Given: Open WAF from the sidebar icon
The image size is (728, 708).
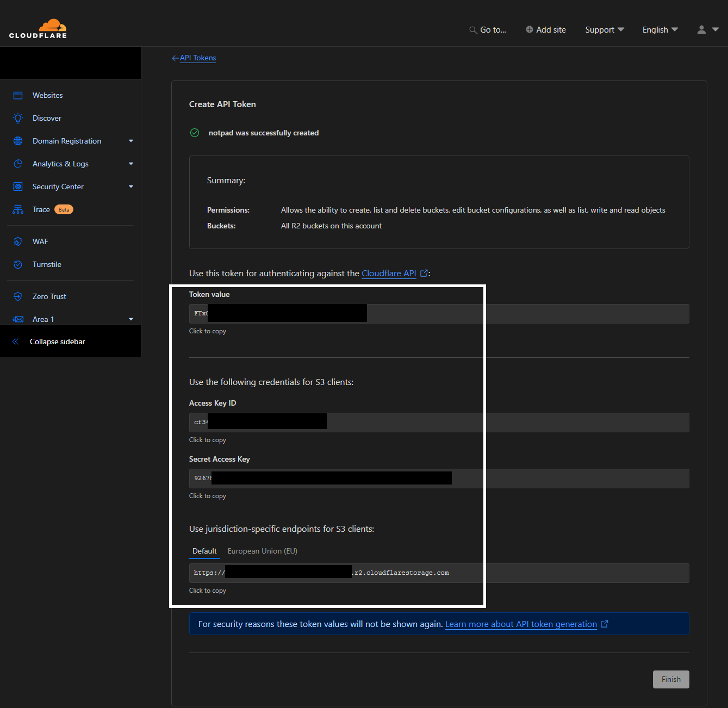Looking at the screenshot, I should (x=17, y=241).
